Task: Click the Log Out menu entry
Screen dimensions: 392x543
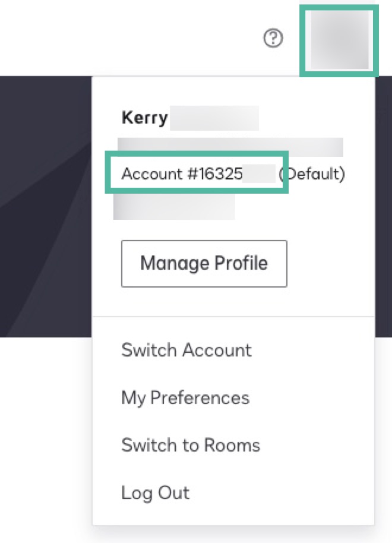Action: tap(155, 493)
